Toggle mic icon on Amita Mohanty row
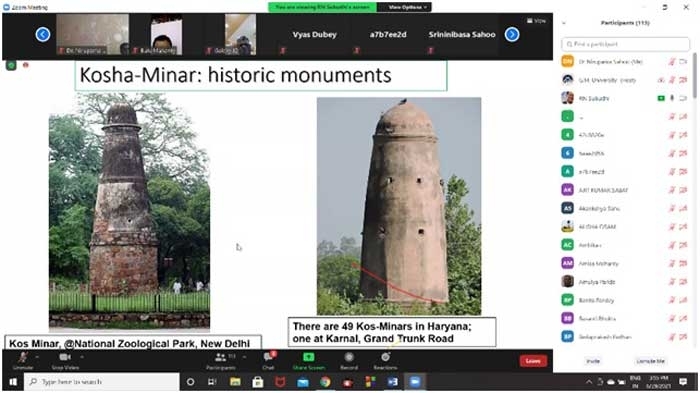Viewport: 700px width, 393px height. (672, 263)
